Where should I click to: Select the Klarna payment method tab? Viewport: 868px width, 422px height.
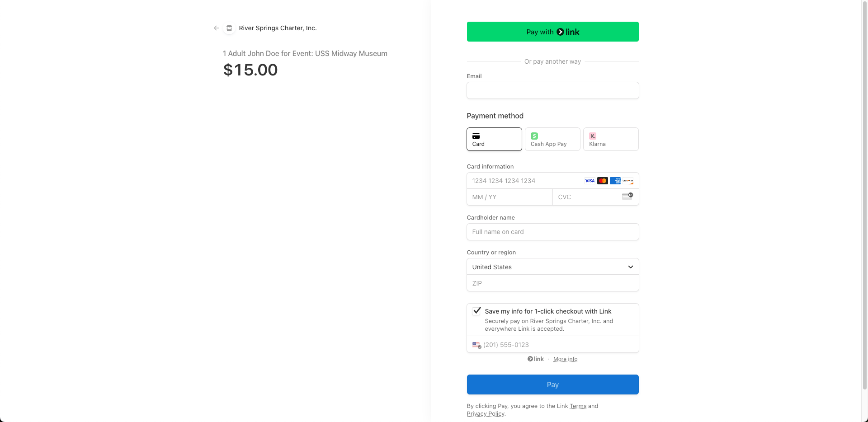point(611,139)
